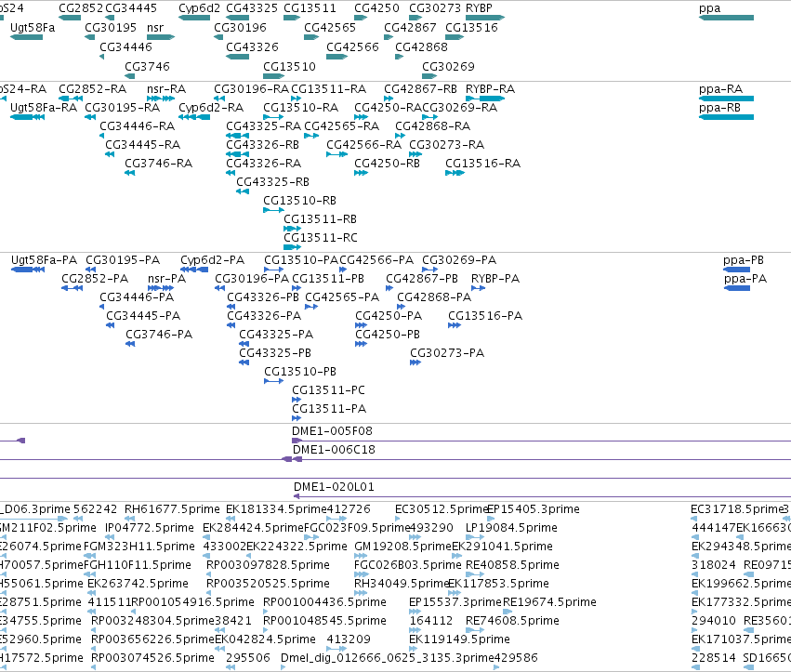Image resolution: width=791 pixels, height=672 pixels.
Task: Click protein RYBP-PA label
Action: click(x=495, y=279)
